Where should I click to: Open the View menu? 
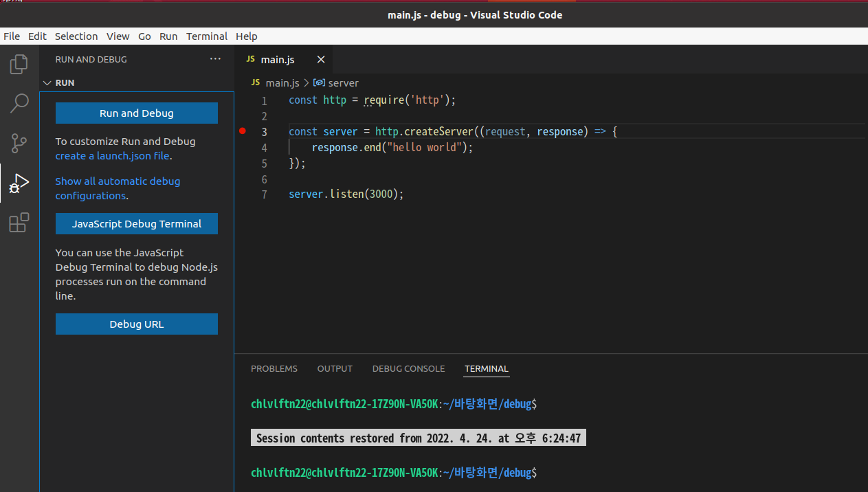click(118, 36)
